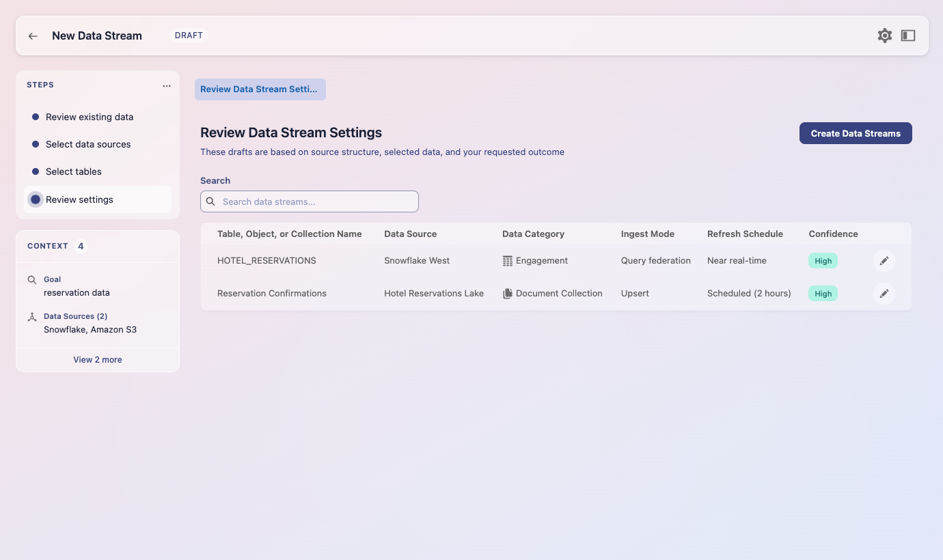Screen dimensions: 943x560
Task: Expand context with View 2 more
Action: point(98,360)
